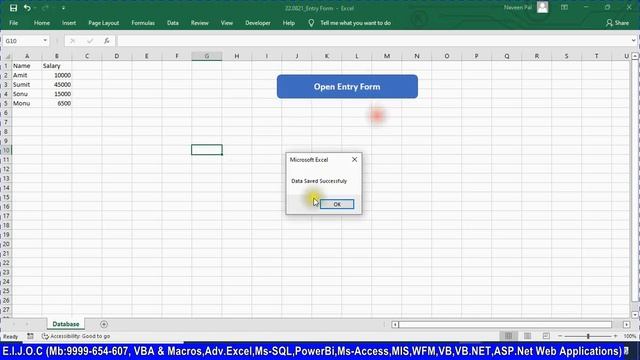
Task: Click the Undo arrow icon
Action: (27, 8)
